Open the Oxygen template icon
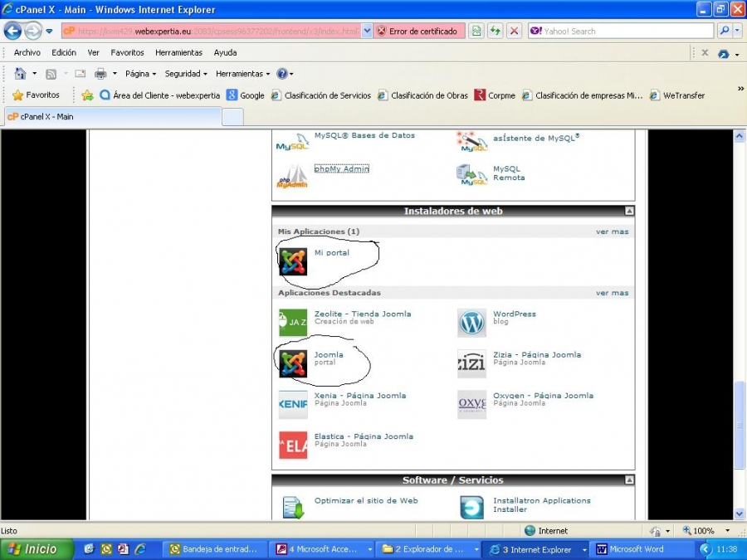The image size is (747, 560). (471, 405)
